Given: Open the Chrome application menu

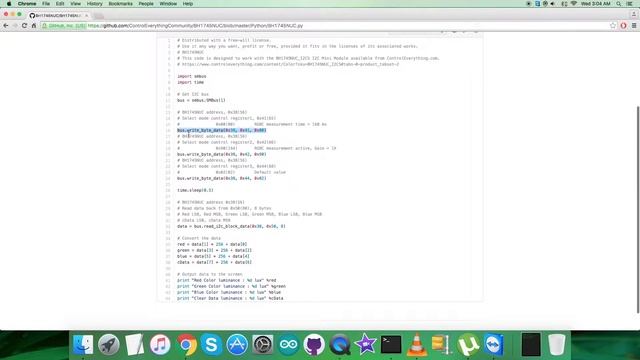Looking at the screenshot, I should click(27, 4).
